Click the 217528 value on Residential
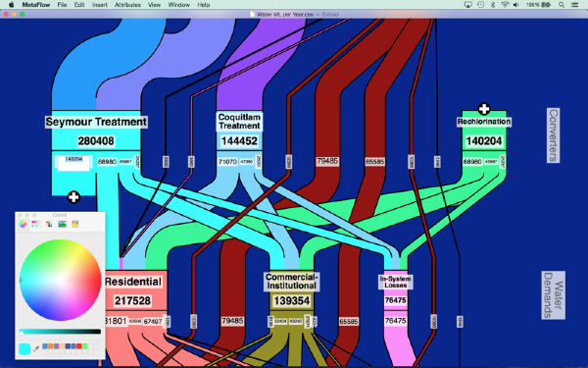 [132, 301]
